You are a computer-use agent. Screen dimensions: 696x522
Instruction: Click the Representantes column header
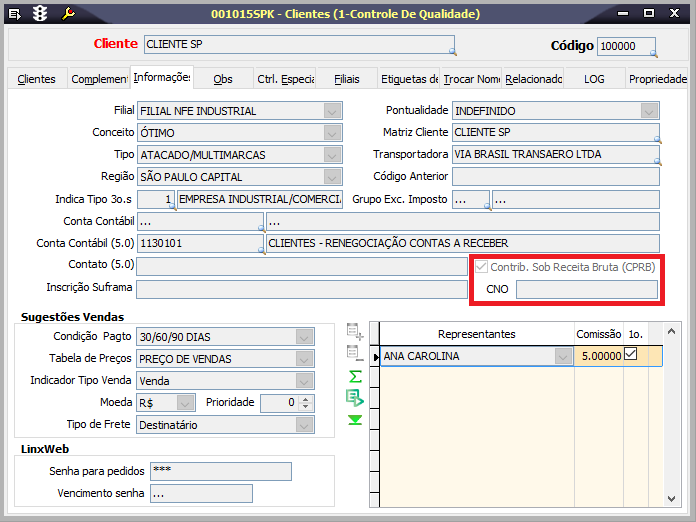tap(477, 334)
